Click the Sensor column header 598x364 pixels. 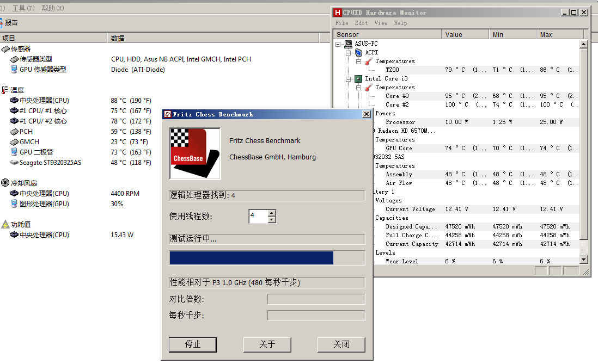pyautogui.click(x=387, y=35)
